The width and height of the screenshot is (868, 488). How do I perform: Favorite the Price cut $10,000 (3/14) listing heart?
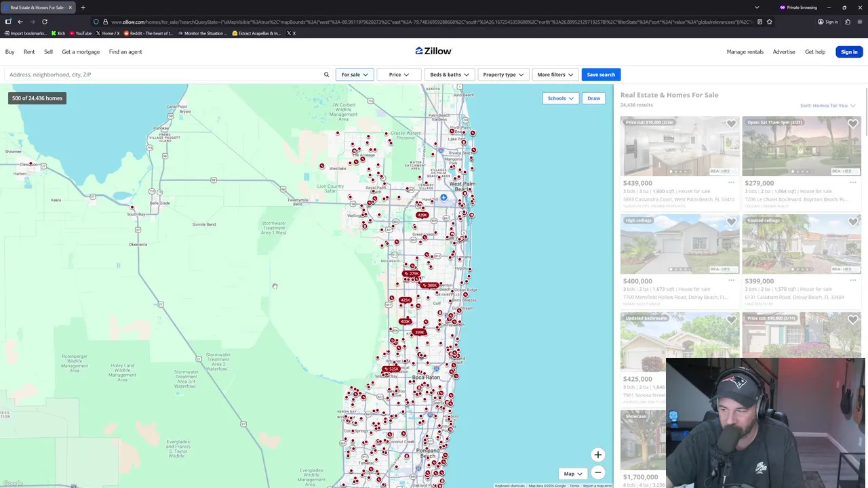pyautogui.click(x=852, y=320)
